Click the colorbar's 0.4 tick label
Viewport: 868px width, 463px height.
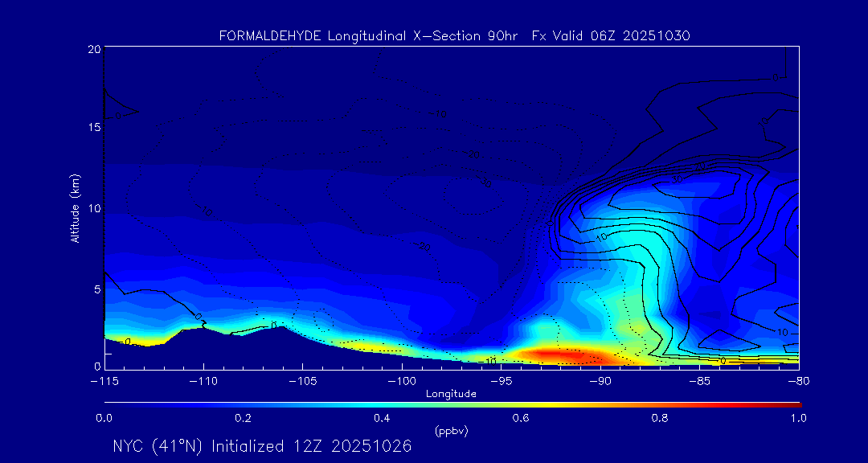pyautogui.click(x=382, y=418)
